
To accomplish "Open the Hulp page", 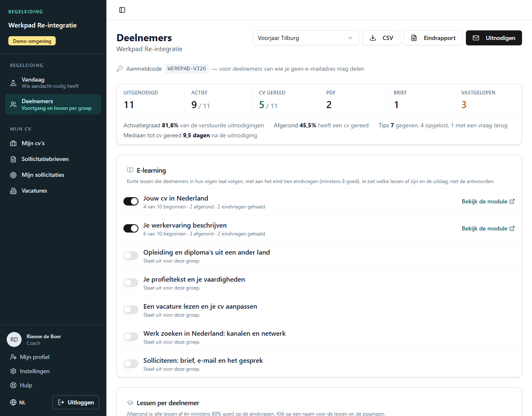I will click(x=53, y=385).
